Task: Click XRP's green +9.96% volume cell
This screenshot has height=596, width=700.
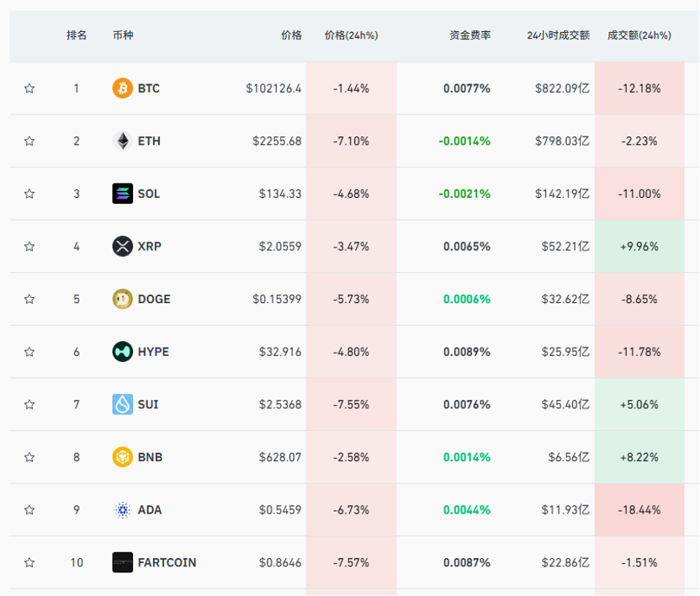Action: [x=639, y=247]
